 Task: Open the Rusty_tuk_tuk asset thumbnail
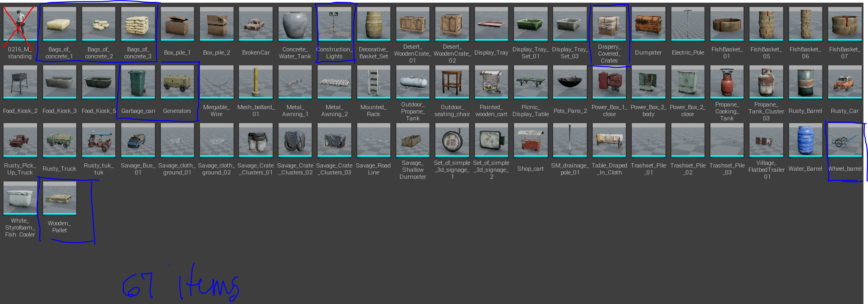[99, 140]
